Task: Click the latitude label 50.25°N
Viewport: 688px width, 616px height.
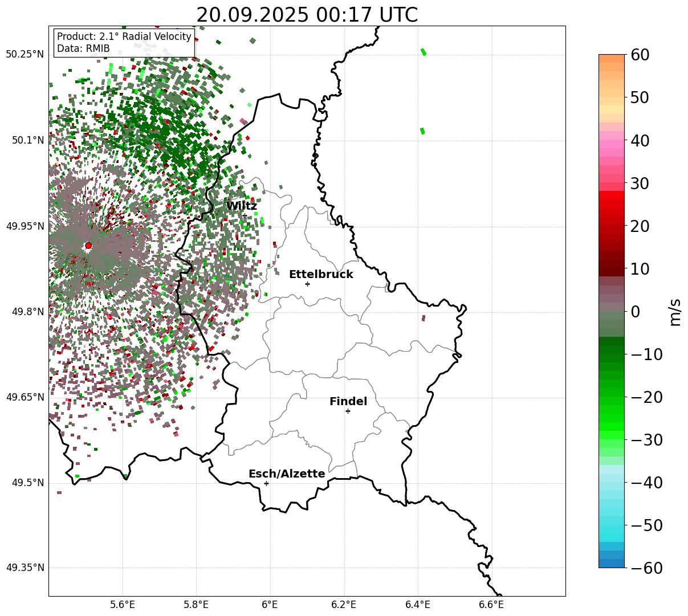Action: (x=25, y=54)
